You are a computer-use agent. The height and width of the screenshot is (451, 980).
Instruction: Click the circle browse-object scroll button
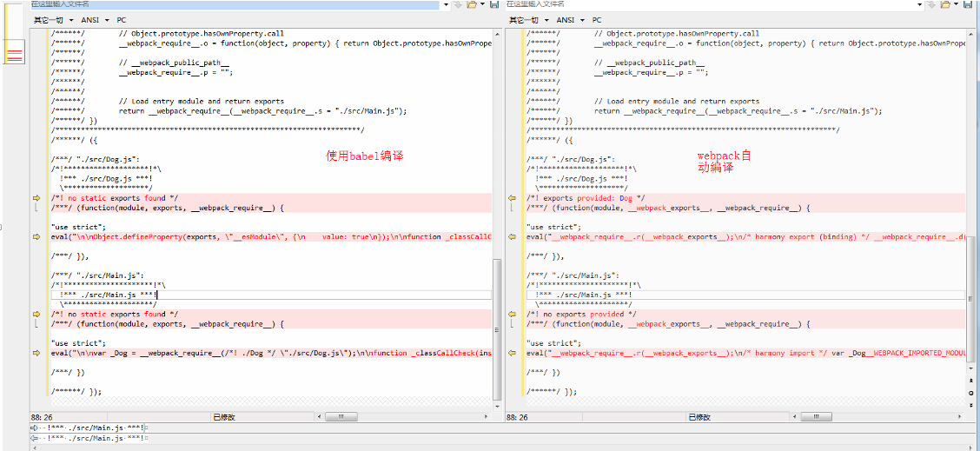pyautogui.click(x=972, y=392)
